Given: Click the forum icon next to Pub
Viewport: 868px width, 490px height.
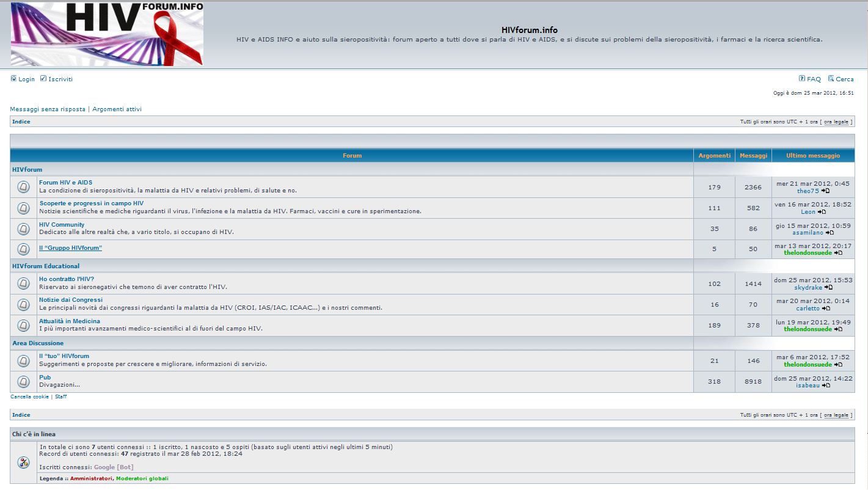Looking at the screenshot, I should click(x=23, y=382).
